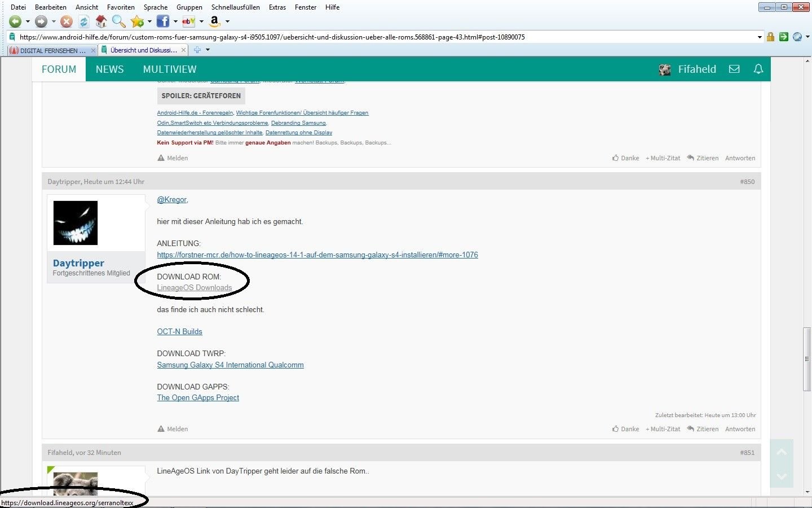Click the grey forward navigation arrow

click(x=41, y=21)
